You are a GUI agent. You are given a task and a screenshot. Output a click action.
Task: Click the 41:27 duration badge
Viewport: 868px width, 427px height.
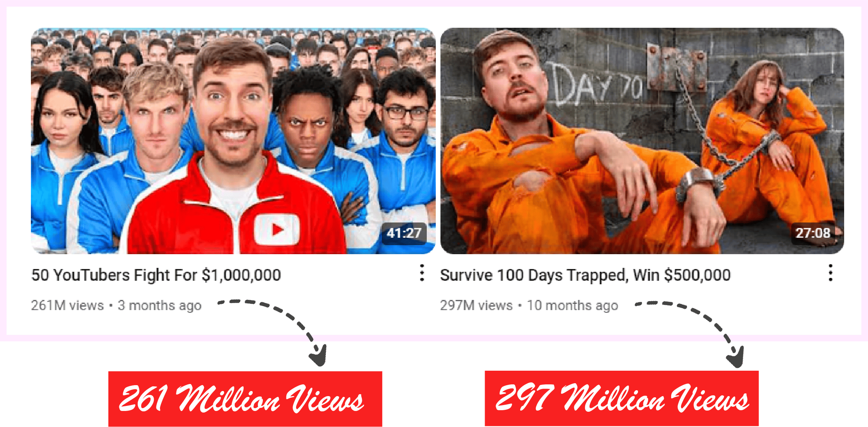pos(404,233)
